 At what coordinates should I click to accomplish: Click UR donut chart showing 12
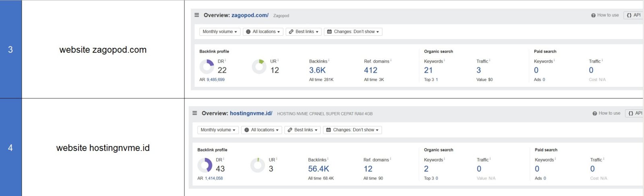[259, 67]
